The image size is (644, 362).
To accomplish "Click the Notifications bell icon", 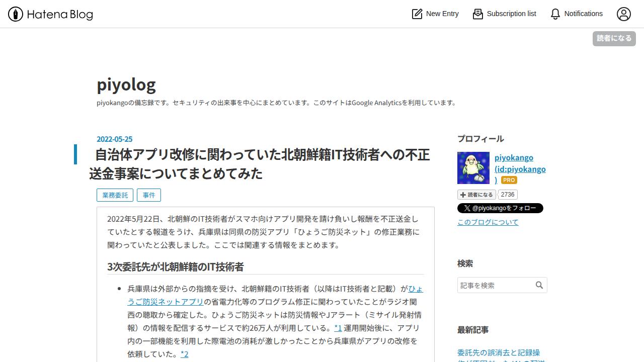I will pos(555,14).
